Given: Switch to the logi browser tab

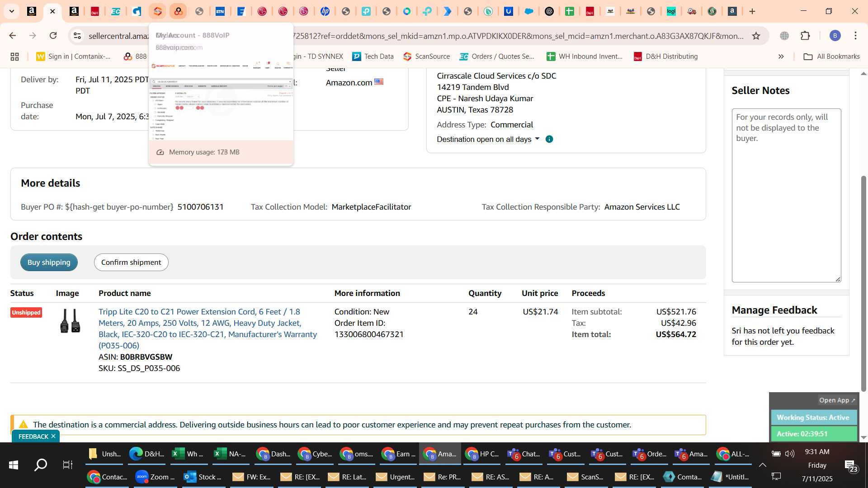Looking at the screenshot, I should [x=671, y=11].
